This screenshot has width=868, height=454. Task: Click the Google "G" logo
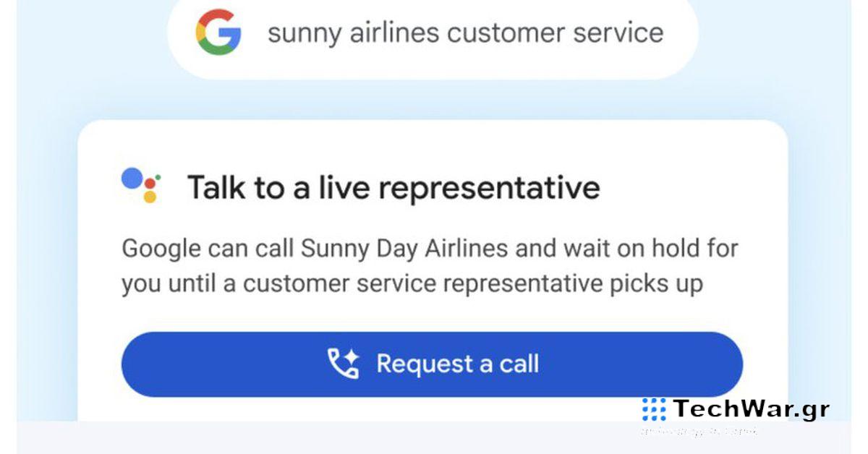coord(218,33)
